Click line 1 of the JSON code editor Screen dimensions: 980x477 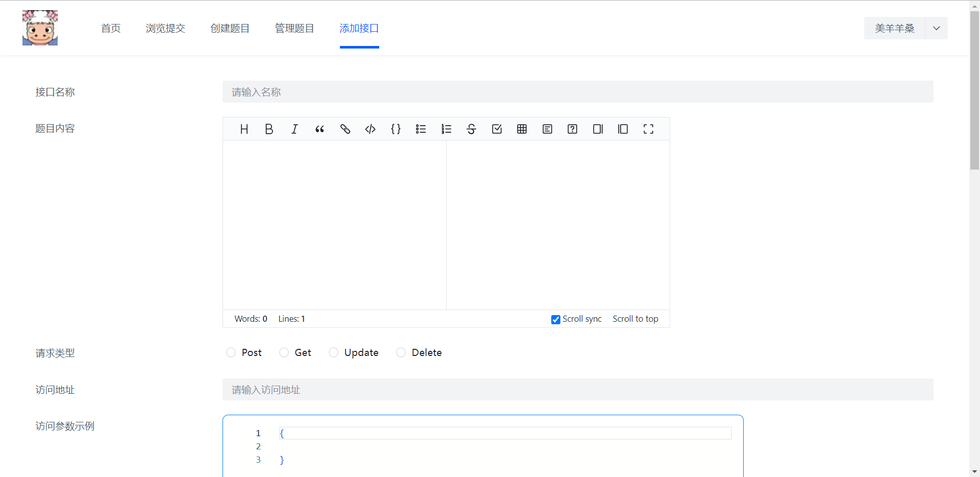click(x=505, y=433)
